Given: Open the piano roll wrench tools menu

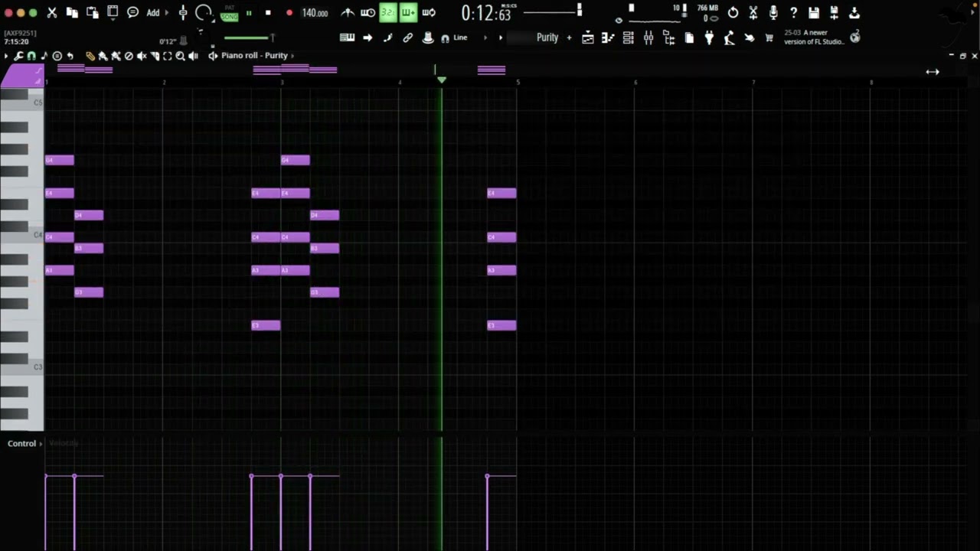Looking at the screenshot, I should coord(18,56).
